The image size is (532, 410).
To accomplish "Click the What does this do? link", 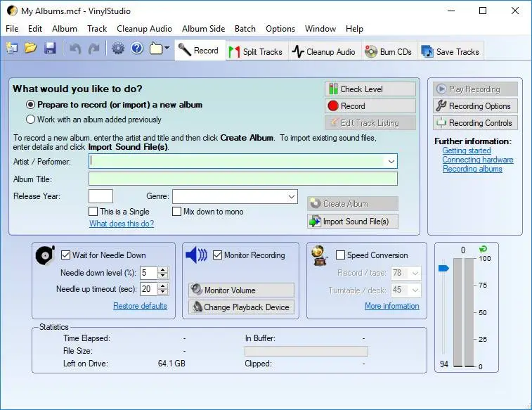I will coord(122,224).
